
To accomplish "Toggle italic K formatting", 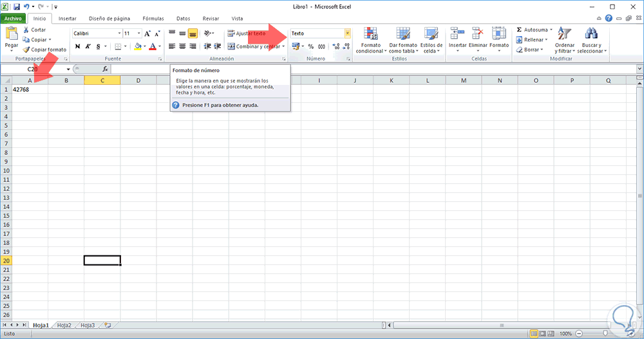I will [x=88, y=46].
